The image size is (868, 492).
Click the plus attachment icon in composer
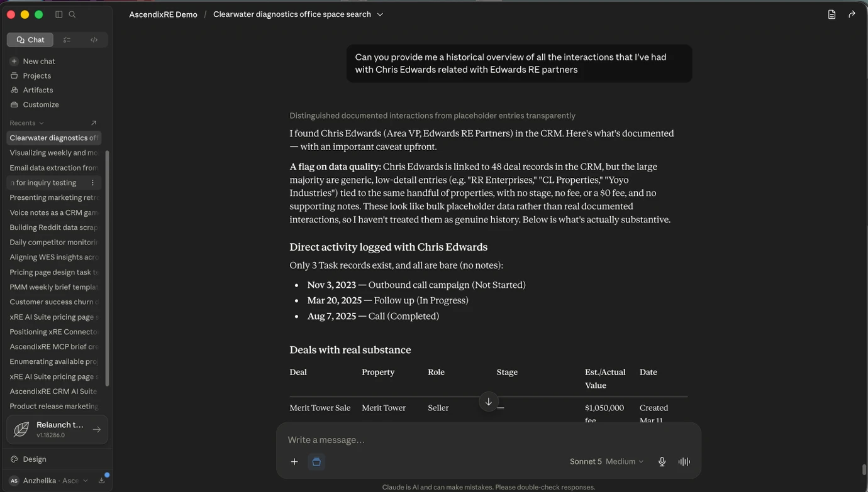pos(294,462)
